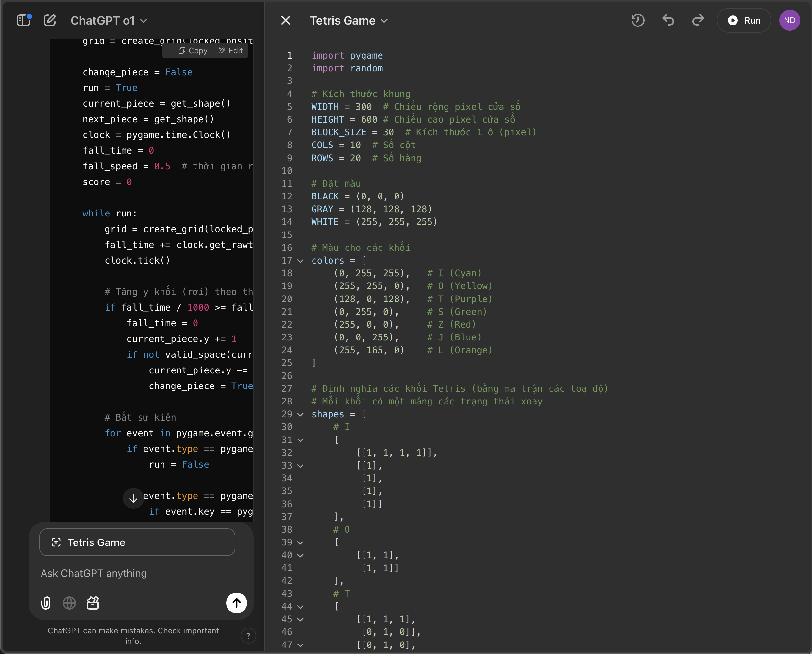Focus the Ask ChatGPT anything input

(138, 573)
